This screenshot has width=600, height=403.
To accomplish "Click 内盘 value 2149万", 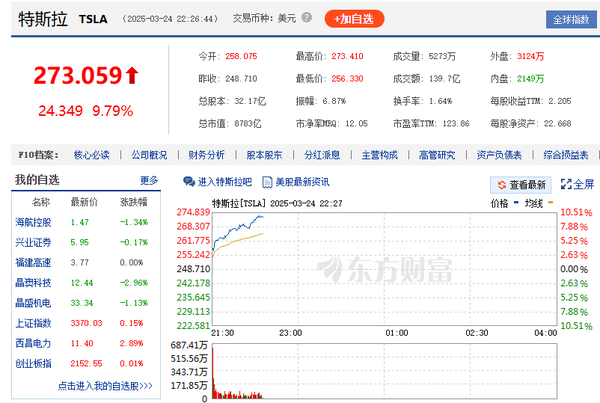I will [x=530, y=79].
